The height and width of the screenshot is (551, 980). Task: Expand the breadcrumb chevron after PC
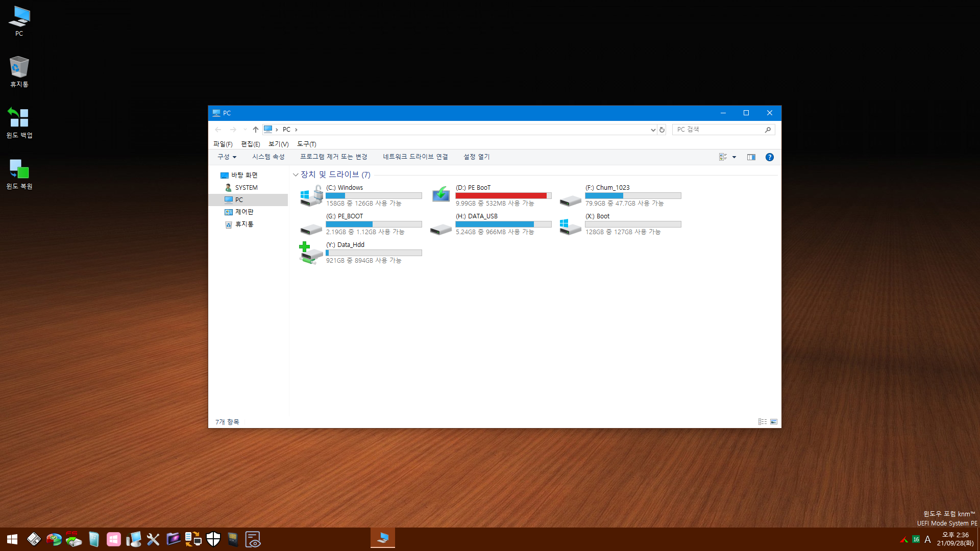click(296, 130)
